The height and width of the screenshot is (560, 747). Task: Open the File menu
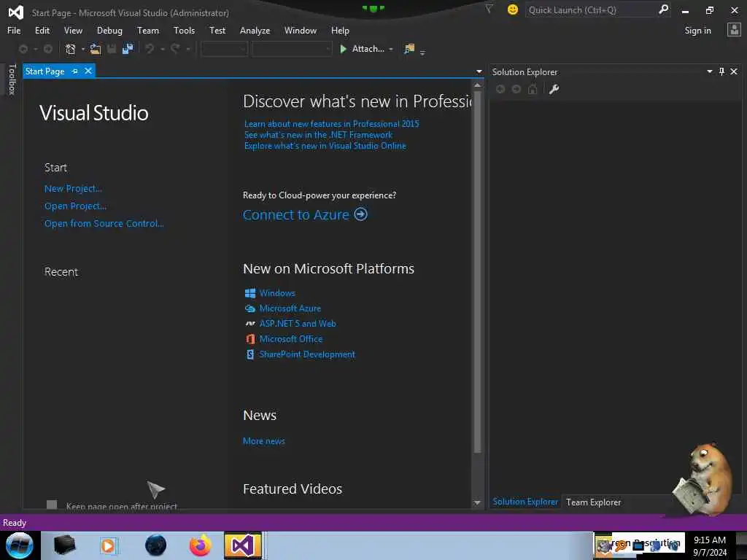(x=14, y=31)
